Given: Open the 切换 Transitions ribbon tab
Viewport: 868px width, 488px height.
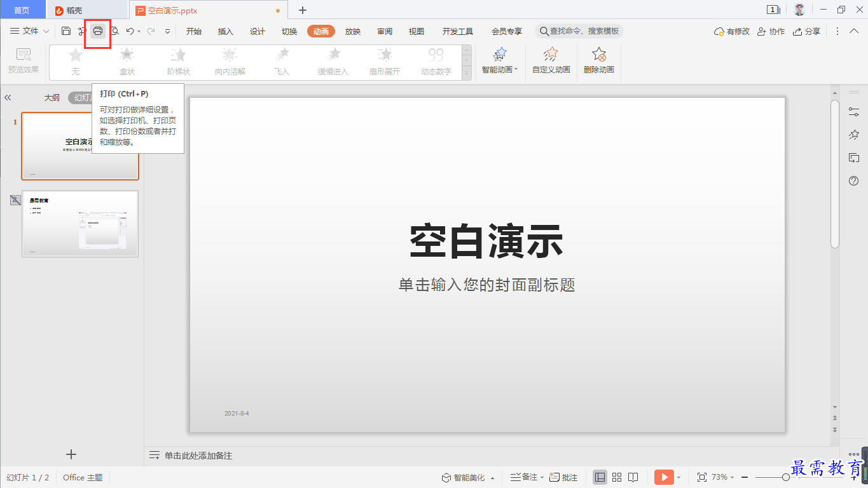Looking at the screenshot, I should pyautogui.click(x=289, y=31).
